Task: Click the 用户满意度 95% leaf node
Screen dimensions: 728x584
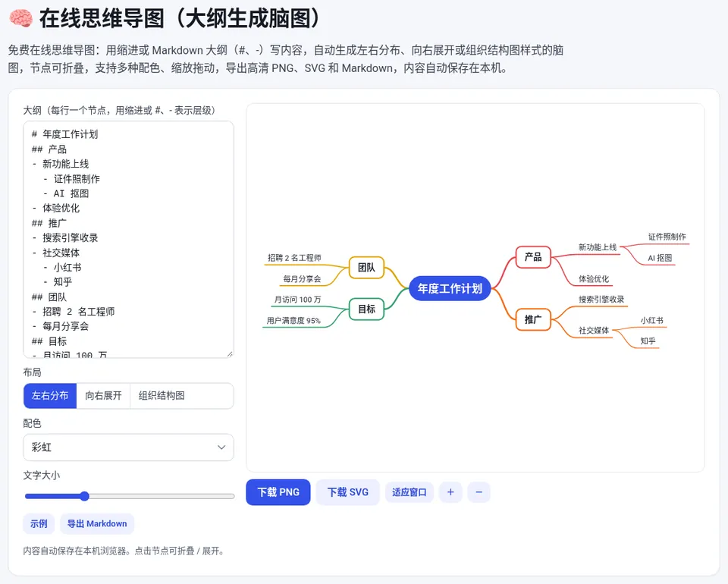Action: click(x=293, y=320)
